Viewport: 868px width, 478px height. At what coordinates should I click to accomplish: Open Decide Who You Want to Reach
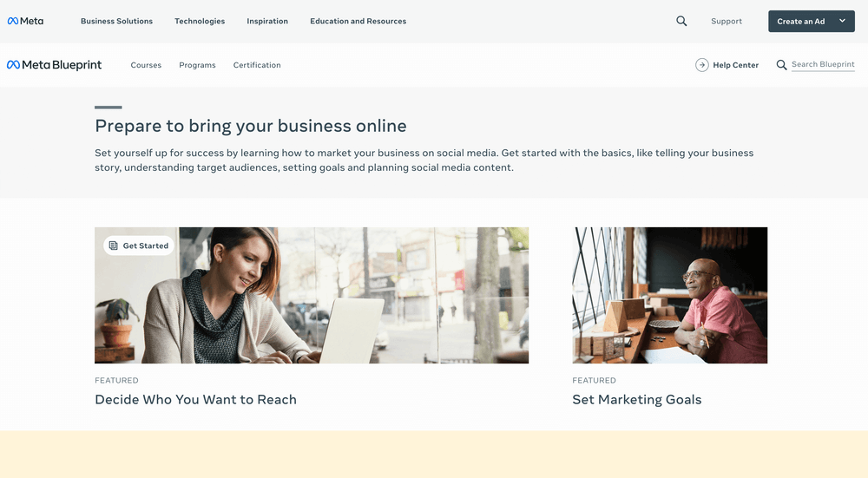point(195,399)
